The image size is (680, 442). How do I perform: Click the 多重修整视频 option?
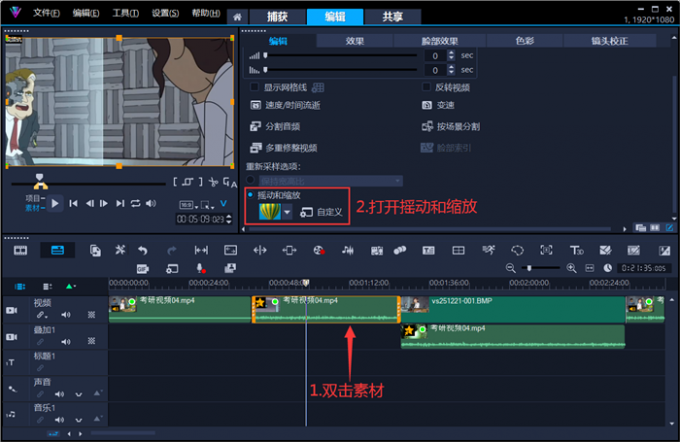[284, 148]
